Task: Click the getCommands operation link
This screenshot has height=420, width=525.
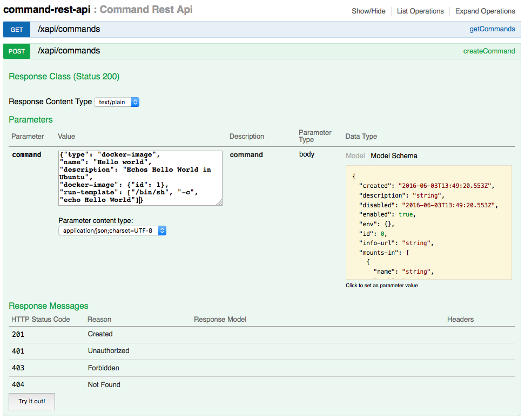Action: pos(492,29)
